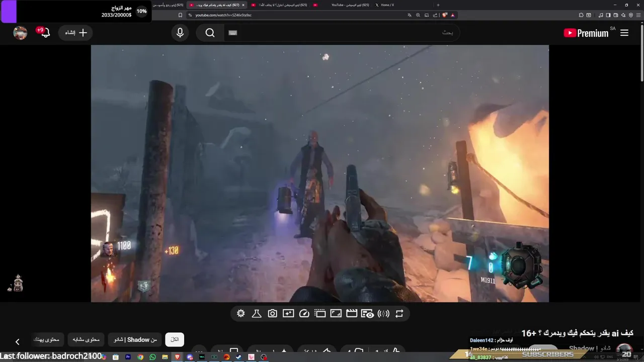This screenshot has width=644, height=362.
Task: Bookmark this page
Action: click(180, 15)
